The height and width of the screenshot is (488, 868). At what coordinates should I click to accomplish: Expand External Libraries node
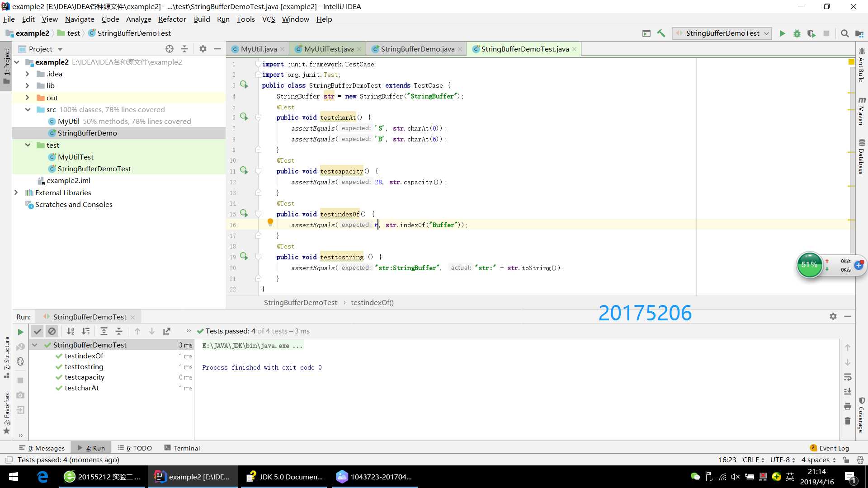(16, 192)
